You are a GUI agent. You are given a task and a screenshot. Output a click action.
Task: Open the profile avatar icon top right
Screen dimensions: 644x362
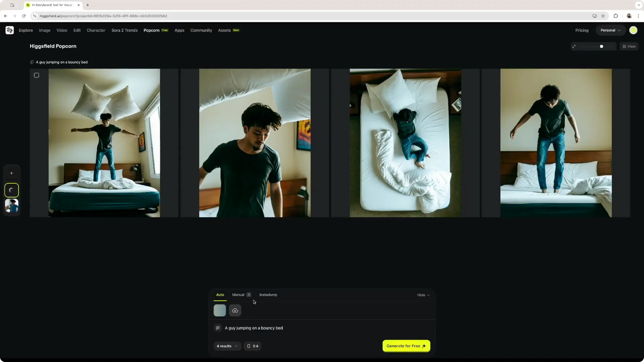point(634,30)
